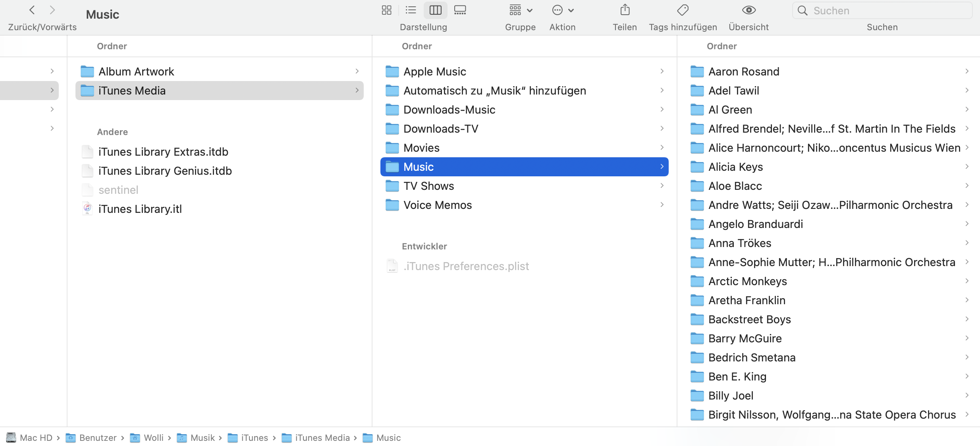Switch to list view in toolbar
The image size is (980, 446).
[x=411, y=10]
